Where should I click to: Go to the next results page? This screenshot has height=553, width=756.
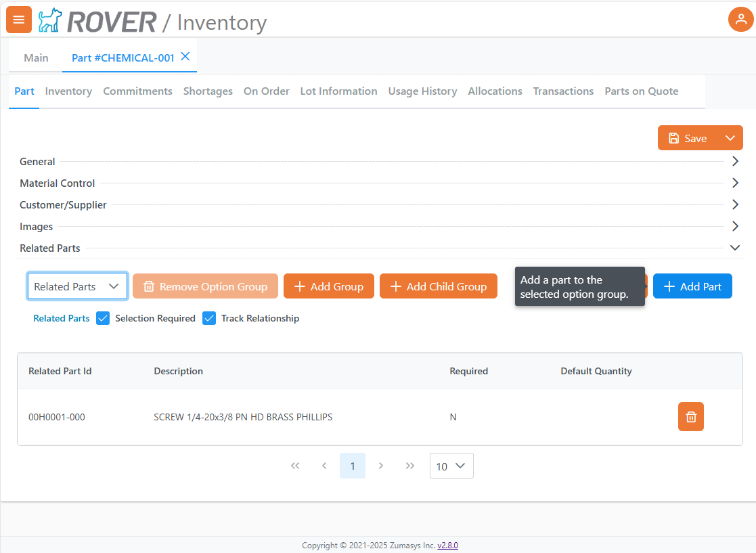coord(381,466)
